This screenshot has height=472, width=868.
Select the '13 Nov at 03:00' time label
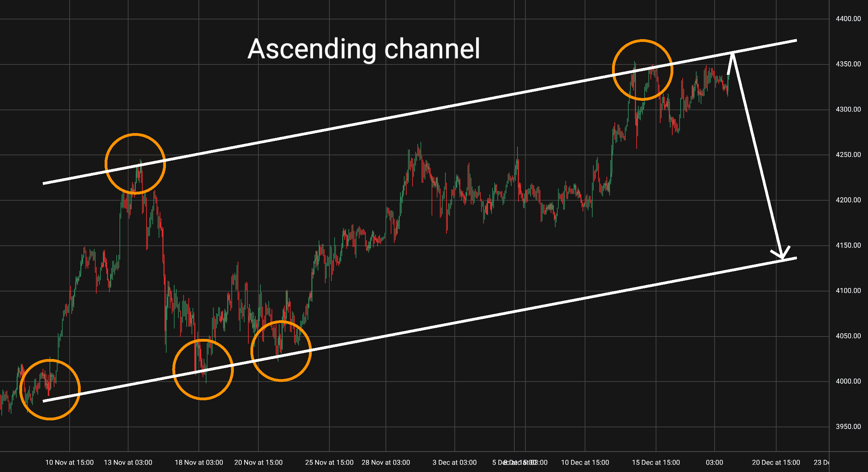128,462
